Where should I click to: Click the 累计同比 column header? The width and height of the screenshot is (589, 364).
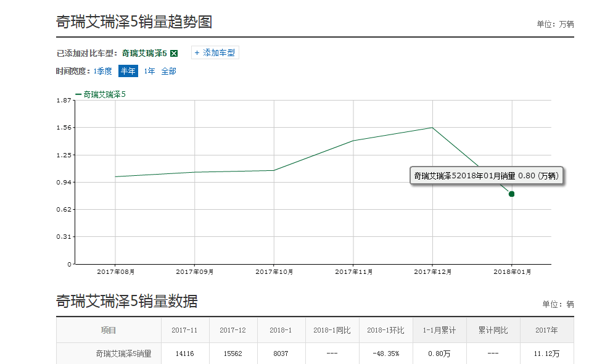pyautogui.click(x=493, y=330)
